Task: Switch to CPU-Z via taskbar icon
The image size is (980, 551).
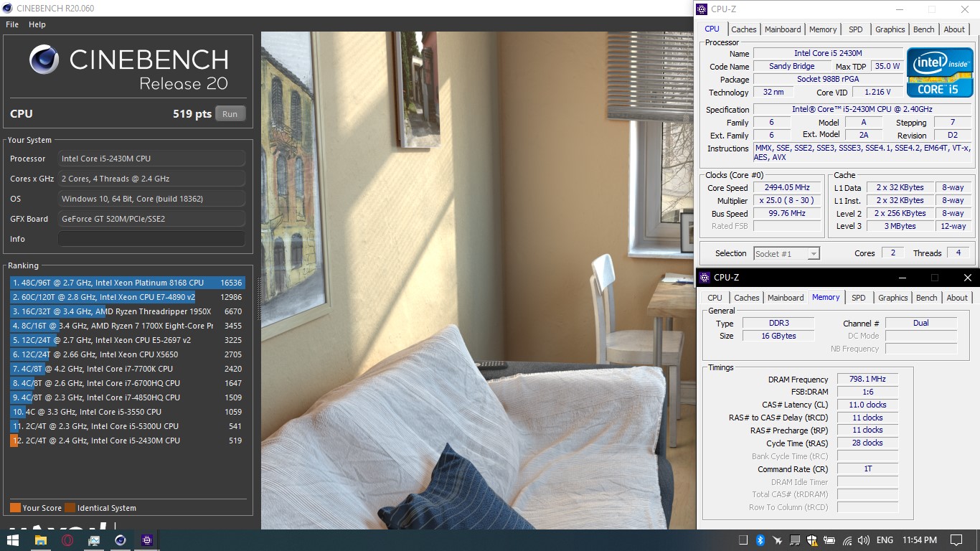Action: (x=147, y=540)
